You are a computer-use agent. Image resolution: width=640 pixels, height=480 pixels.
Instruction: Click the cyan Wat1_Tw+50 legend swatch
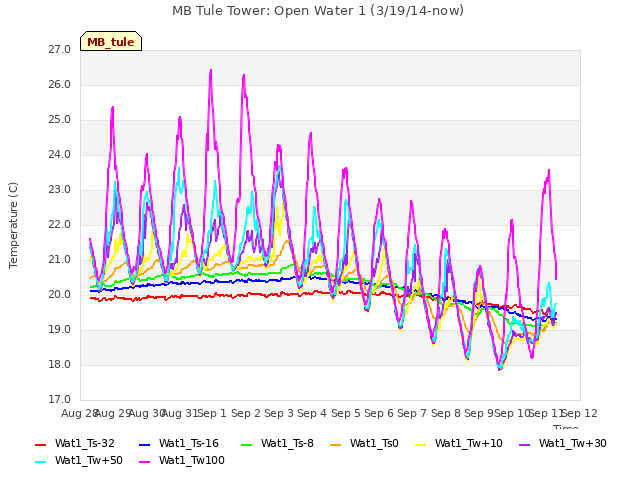[41, 462]
